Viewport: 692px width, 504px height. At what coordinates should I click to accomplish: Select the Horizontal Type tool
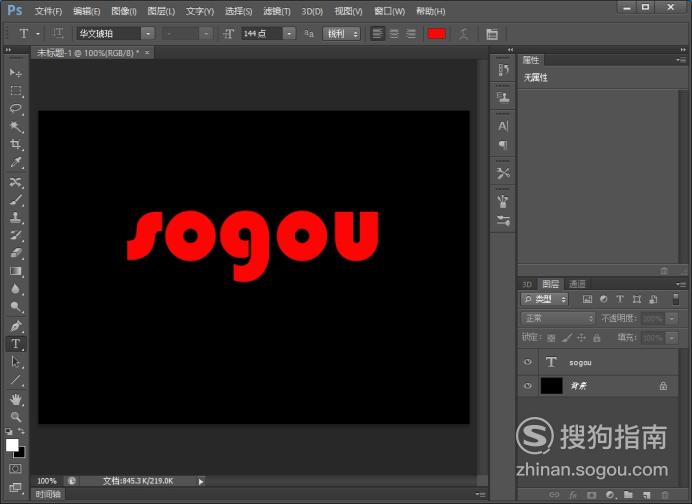16,344
